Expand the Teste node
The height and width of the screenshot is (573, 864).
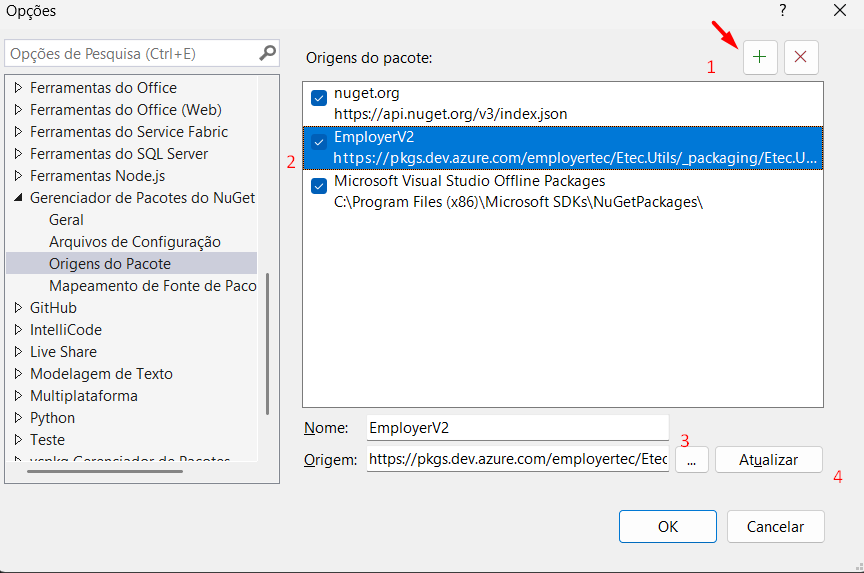coord(18,440)
